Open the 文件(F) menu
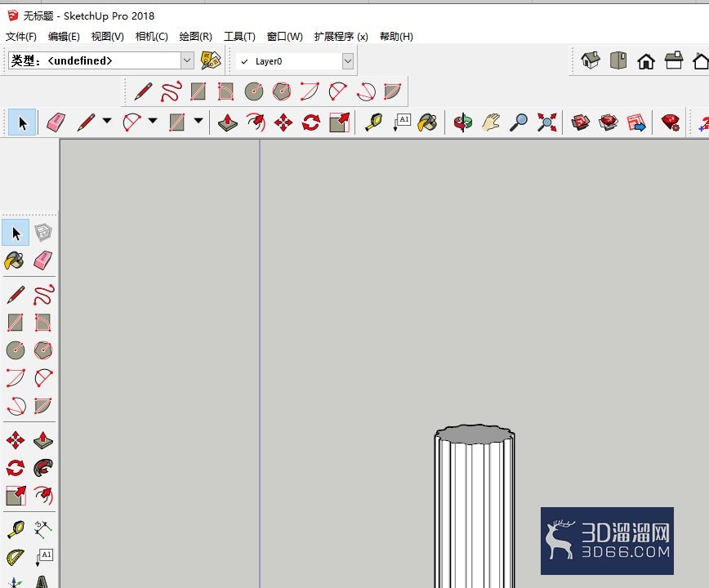 coord(20,36)
